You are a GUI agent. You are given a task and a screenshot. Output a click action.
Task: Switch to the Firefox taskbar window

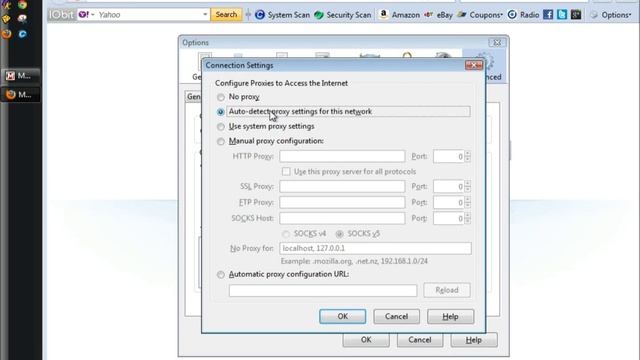(x=20, y=94)
